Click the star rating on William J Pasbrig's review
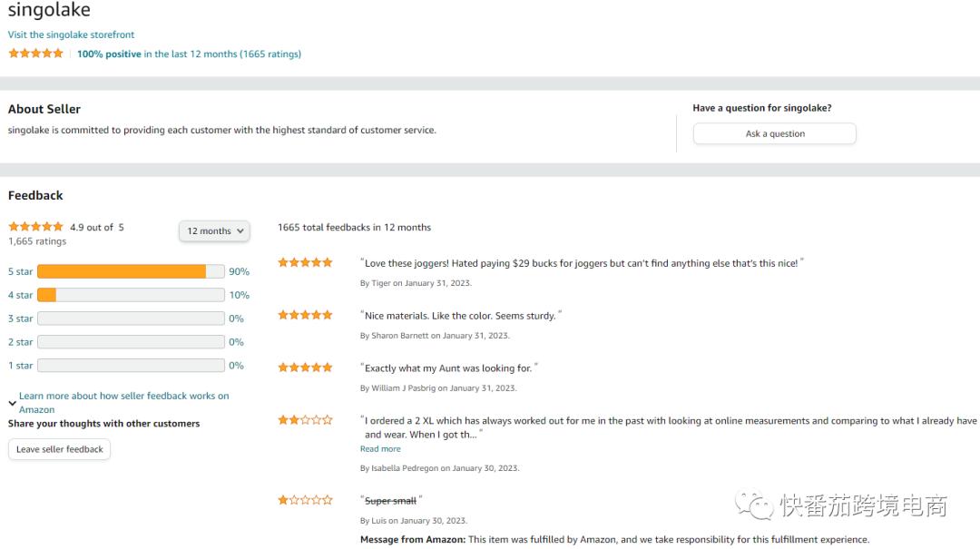980x549 pixels. [305, 368]
